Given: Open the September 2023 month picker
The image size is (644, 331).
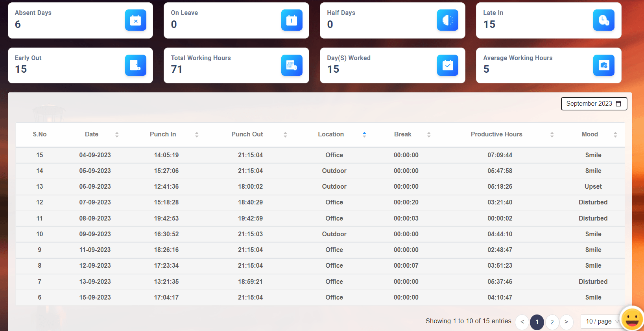Looking at the screenshot, I should pos(594,104).
